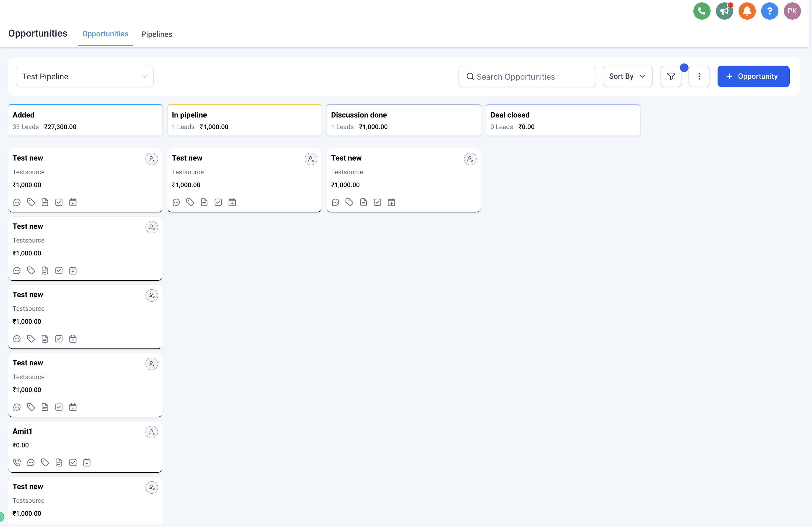Click the phone call icon on Amit1 card

tap(17, 462)
